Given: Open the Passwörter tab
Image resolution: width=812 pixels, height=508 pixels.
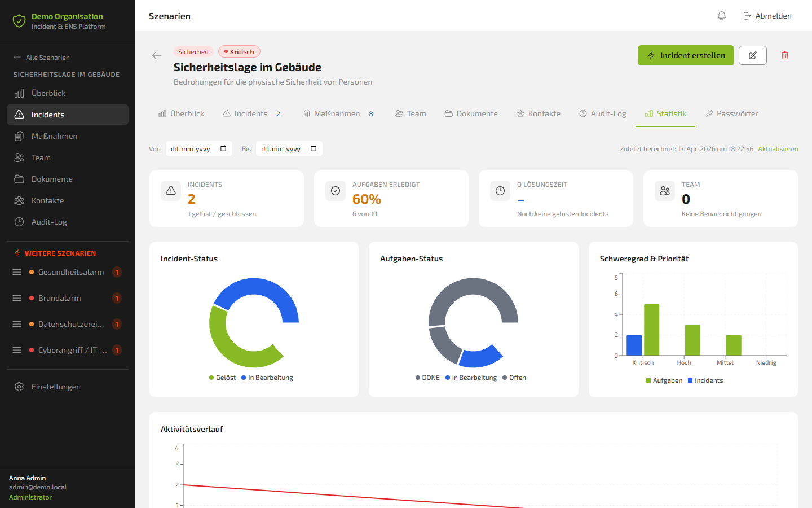Looking at the screenshot, I should pos(731,113).
